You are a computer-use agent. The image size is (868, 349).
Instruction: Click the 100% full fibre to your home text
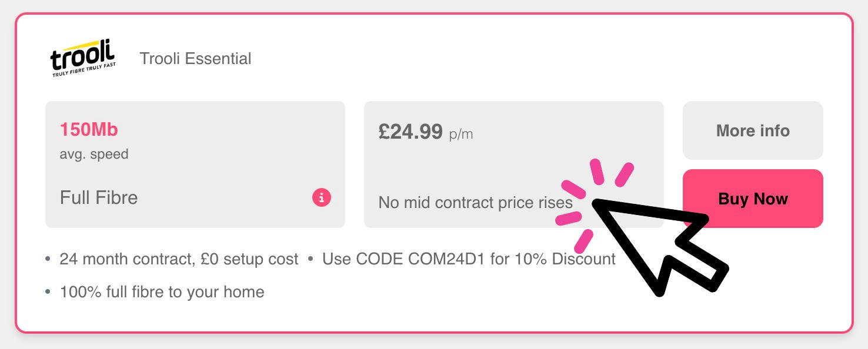click(162, 292)
